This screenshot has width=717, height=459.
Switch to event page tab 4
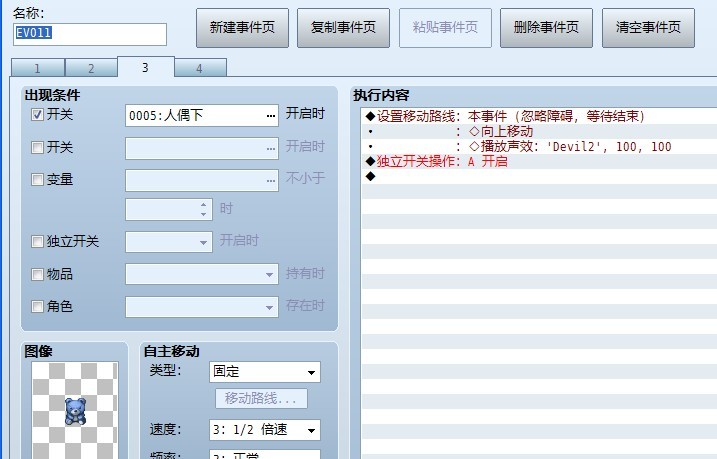200,68
